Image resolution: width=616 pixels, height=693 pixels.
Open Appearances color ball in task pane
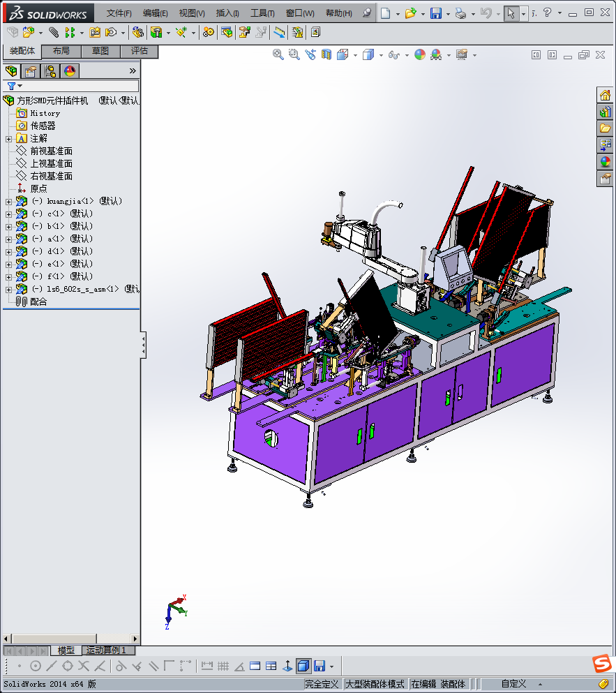click(605, 162)
